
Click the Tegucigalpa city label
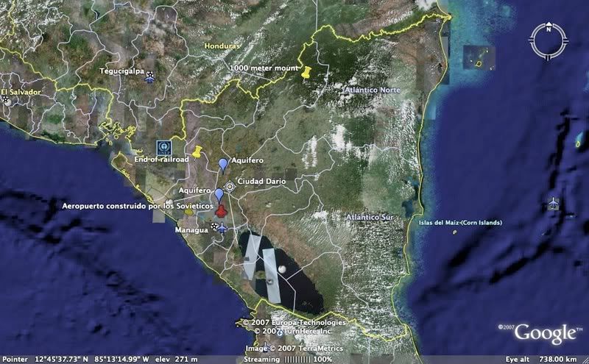pos(121,71)
